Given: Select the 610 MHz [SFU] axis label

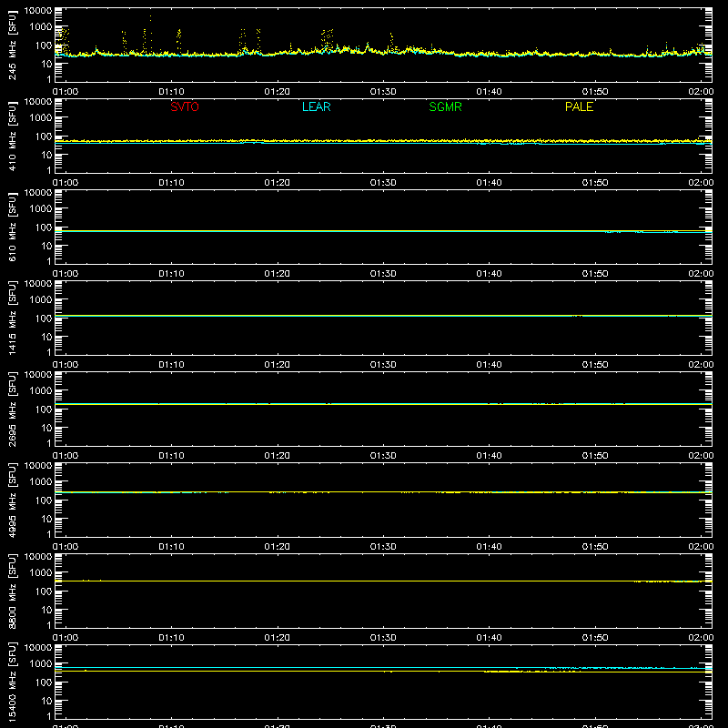Looking at the screenshot, I should click(13, 227).
